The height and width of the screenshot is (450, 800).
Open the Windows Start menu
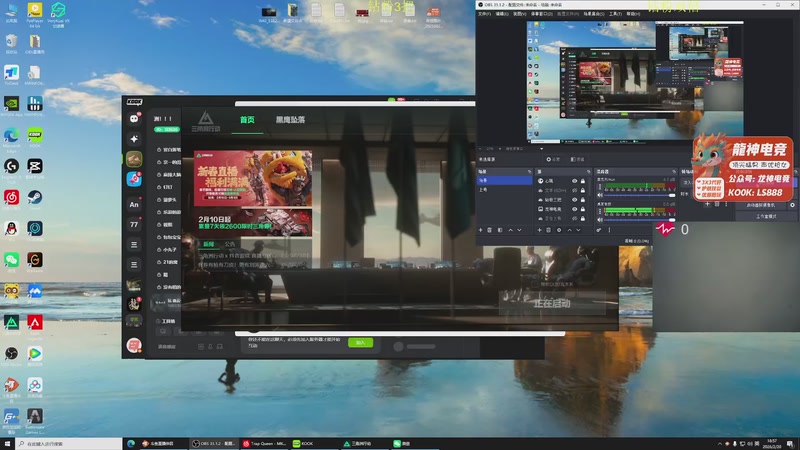pyautogui.click(x=7, y=444)
